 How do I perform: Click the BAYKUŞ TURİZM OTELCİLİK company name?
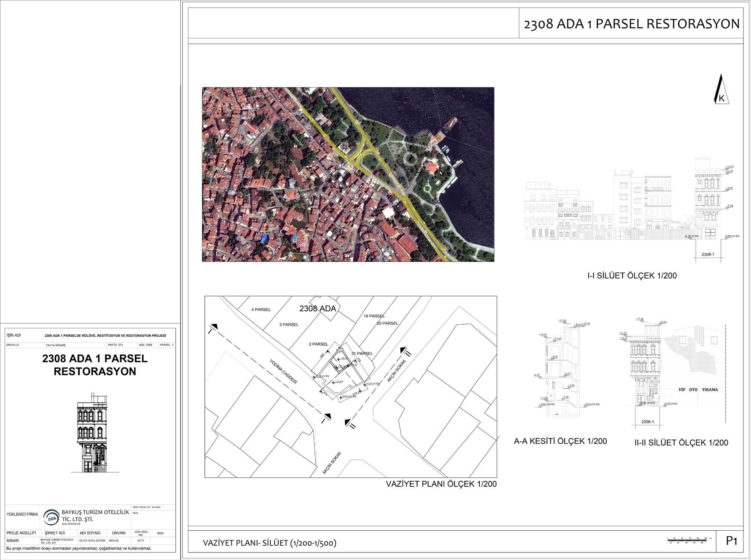click(95, 512)
